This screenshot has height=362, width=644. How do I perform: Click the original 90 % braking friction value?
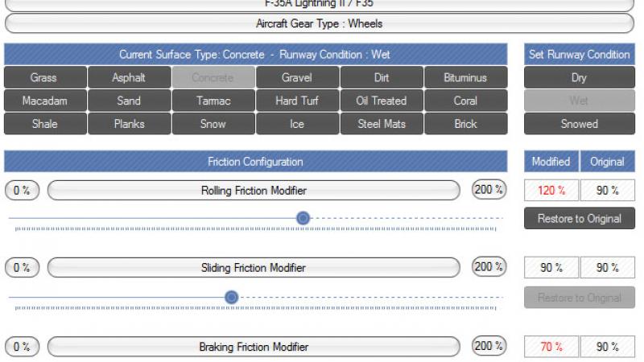click(x=608, y=347)
